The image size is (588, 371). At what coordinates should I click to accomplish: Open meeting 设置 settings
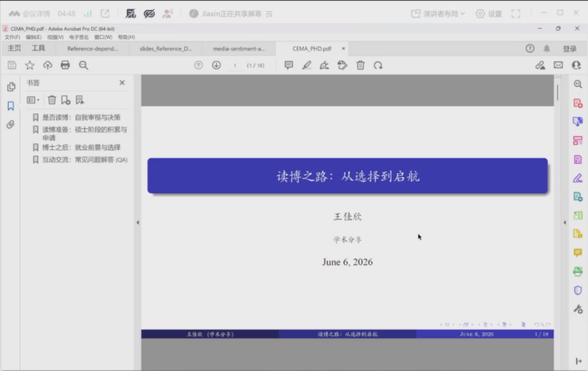pyautogui.click(x=489, y=14)
